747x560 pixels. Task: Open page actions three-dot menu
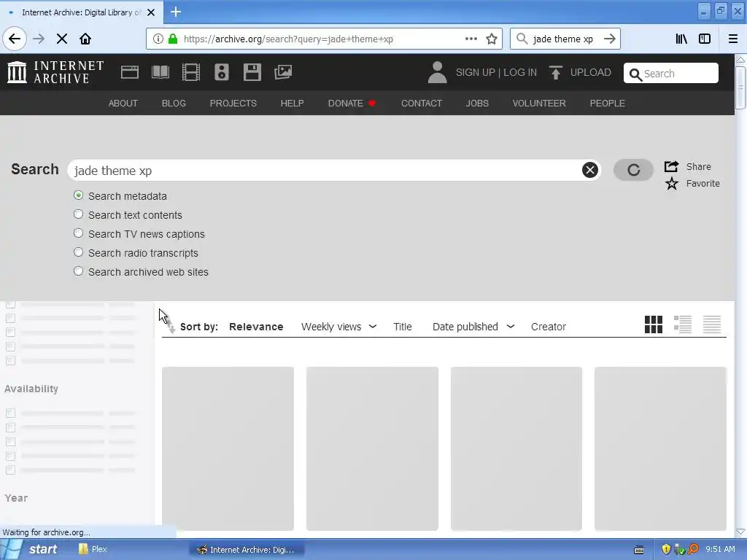click(x=471, y=39)
